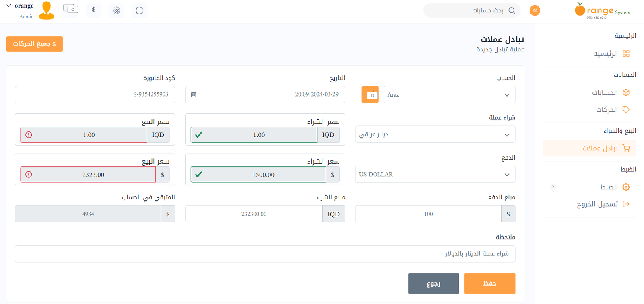Go to الحسابات accounts in sidebar
Image resolution: width=644 pixels, height=304 pixels.
[x=605, y=93]
